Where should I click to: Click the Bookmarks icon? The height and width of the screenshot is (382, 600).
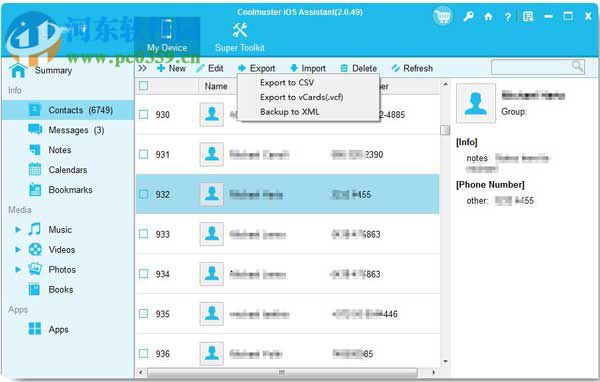tap(35, 189)
